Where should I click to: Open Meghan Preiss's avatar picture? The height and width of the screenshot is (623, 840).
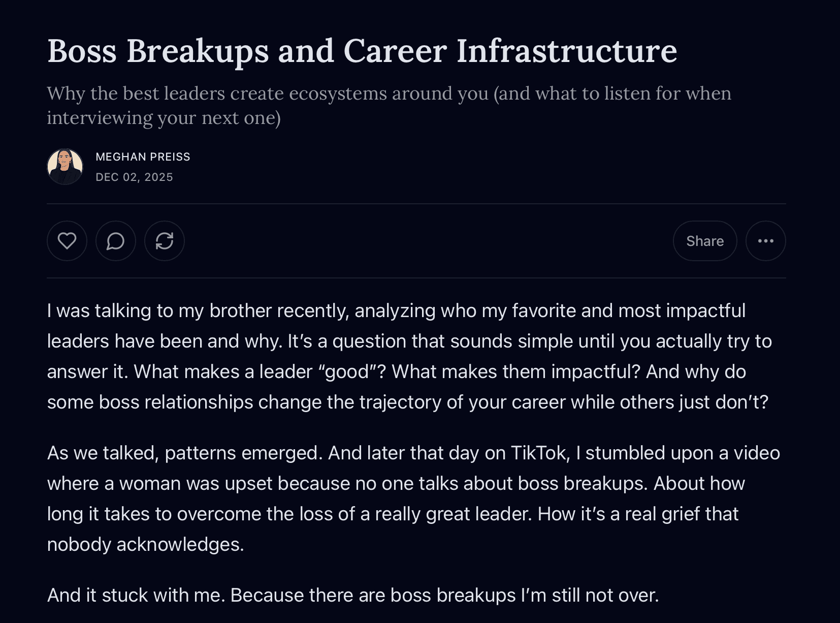coord(65,167)
